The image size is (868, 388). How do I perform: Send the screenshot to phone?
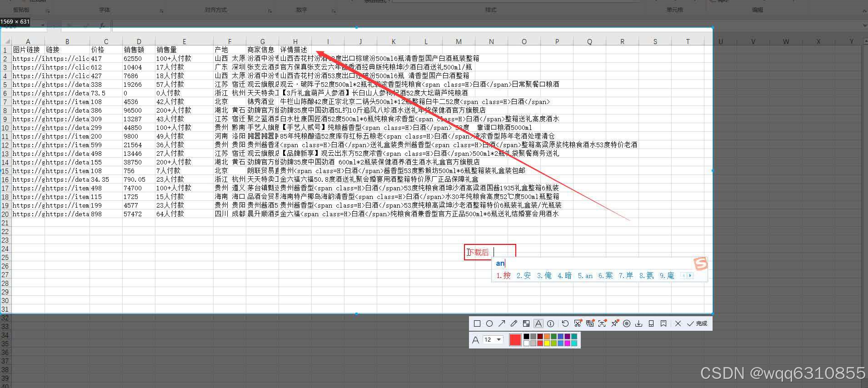651,323
